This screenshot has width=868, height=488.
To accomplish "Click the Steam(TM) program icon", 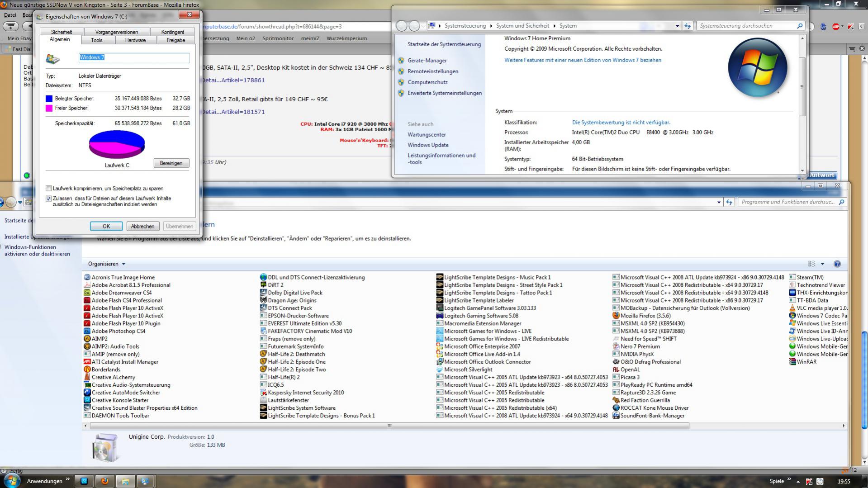I will pyautogui.click(x=792, y=277).
